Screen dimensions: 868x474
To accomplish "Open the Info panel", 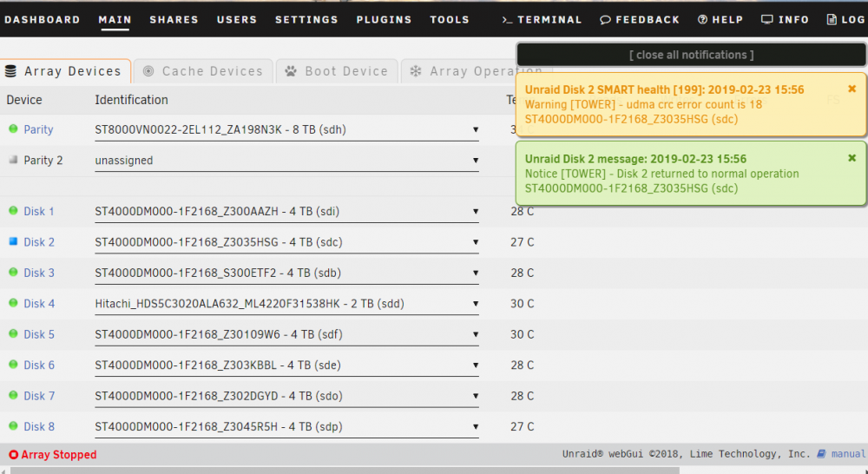I will [x=785, y=19].
